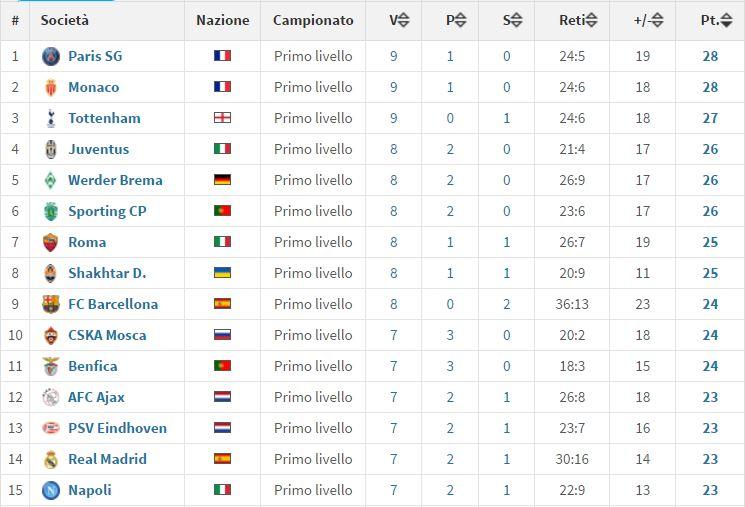Open Sporting CP's wins value link
This screenshot has width=745, height=507.
(394, 211)
